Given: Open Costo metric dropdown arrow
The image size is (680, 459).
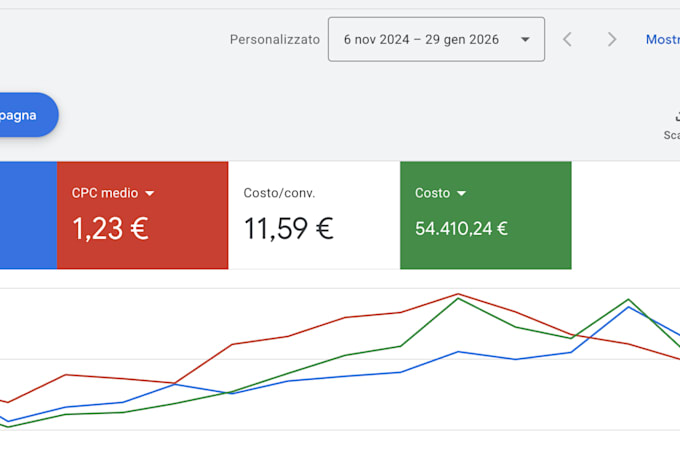Looking at the screenshot, I should (461, 193).
